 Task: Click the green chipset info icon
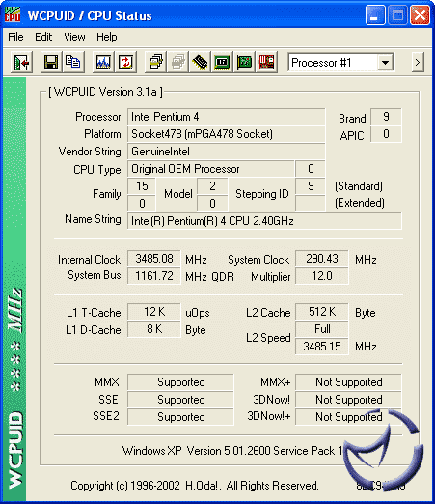point(222,62)
